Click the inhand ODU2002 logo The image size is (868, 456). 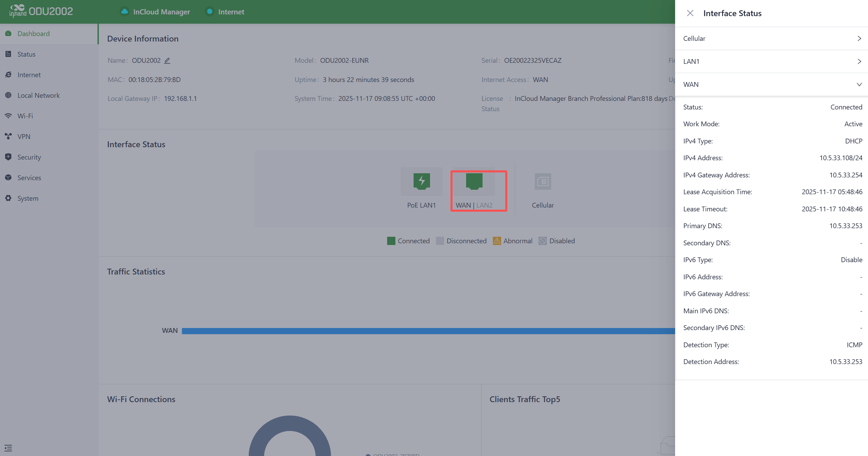[41, 11]
